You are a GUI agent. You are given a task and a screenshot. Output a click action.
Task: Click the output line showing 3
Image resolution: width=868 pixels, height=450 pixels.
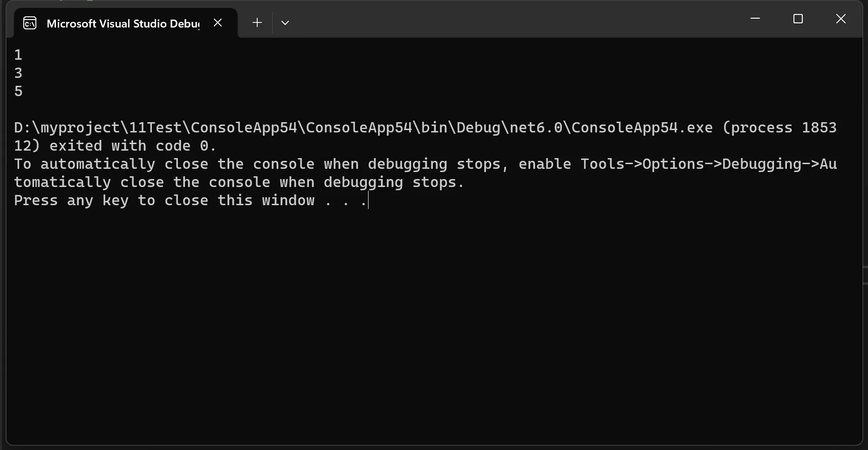pyautogui.click(x=18, y=73)
